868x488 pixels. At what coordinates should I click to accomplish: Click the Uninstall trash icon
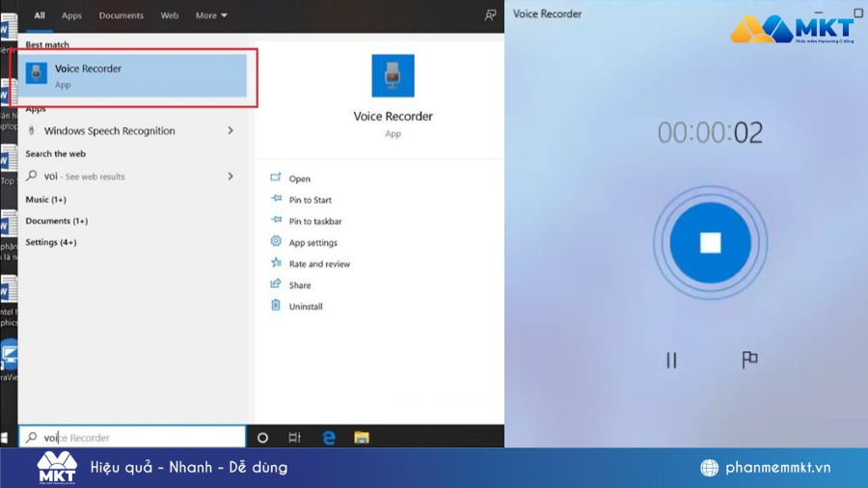point(276,305)
